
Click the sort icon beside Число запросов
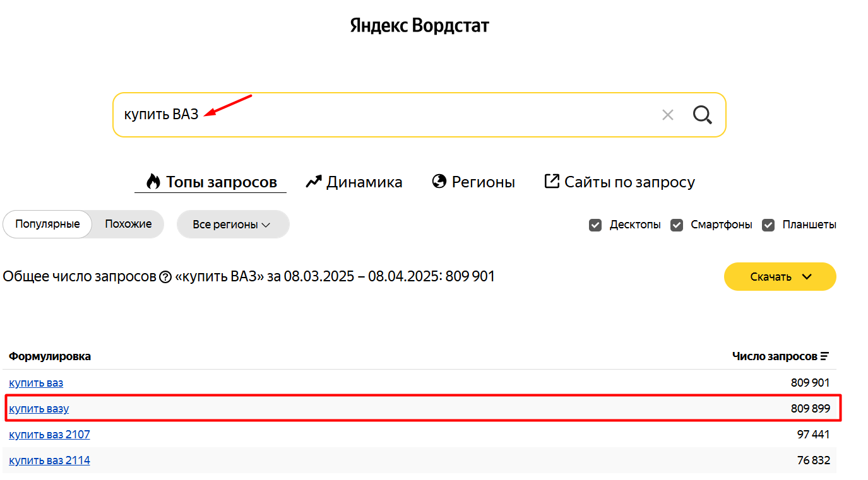click(x=824, y=356)
